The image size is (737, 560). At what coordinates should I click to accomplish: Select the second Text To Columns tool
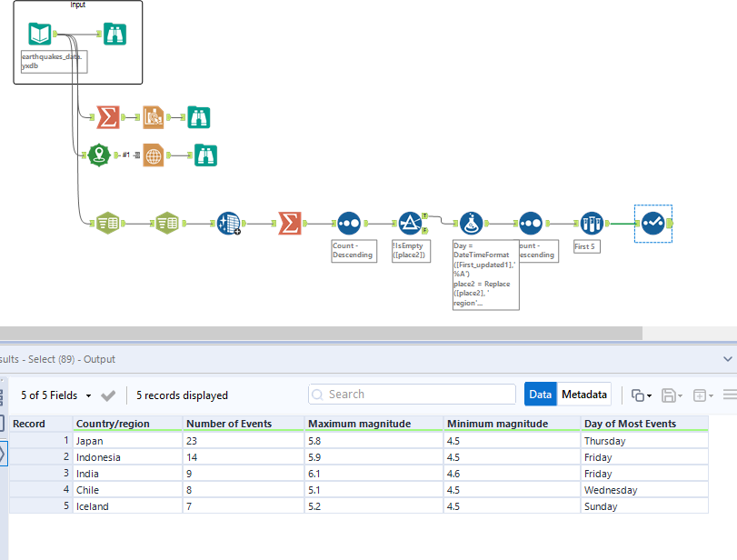coord(167,223)
